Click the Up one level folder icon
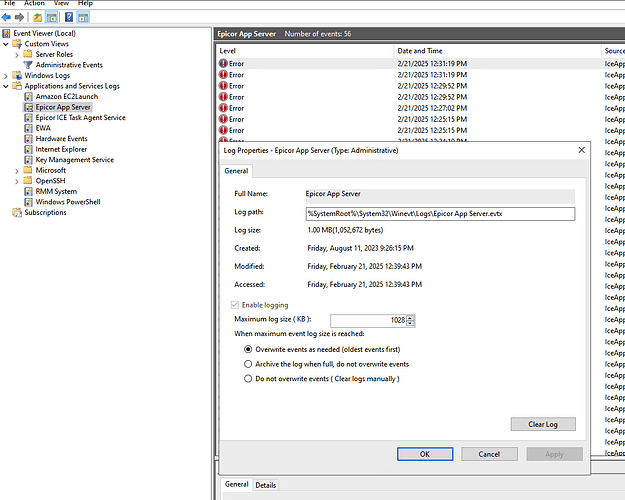 (37, 17)
